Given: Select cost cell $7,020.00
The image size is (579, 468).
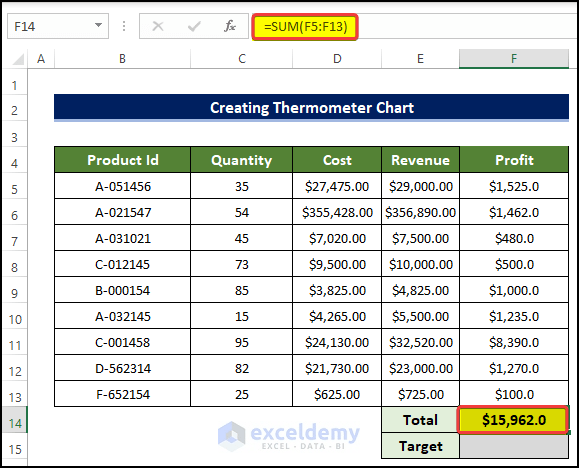Looking at the screenshot, I should coord(337,238).
